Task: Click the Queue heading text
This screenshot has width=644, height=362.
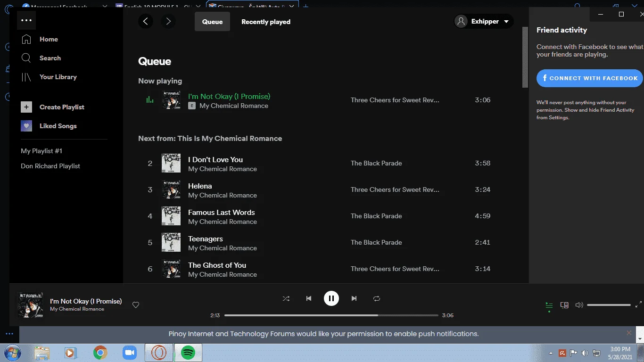Action: click(155, 61)
